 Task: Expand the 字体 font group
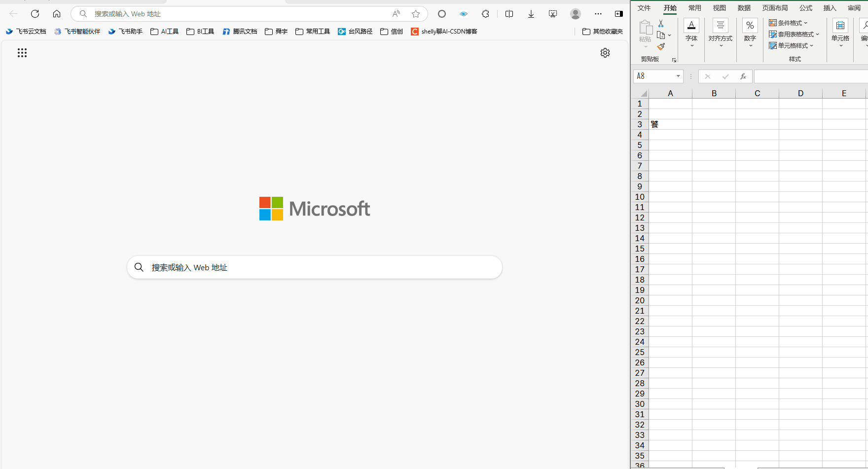pos(691,34)
